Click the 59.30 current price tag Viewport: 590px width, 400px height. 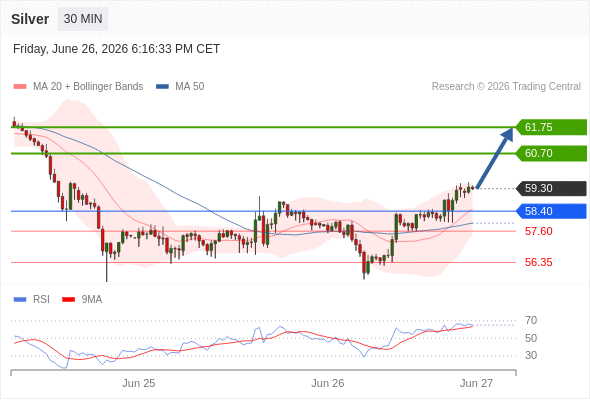pyautogui.click(x=551, y=188)
